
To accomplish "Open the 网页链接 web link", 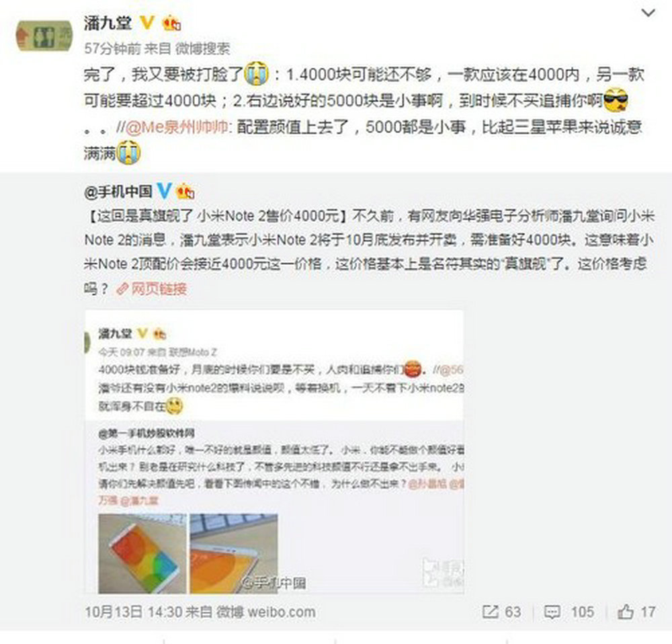I will (159, 289).
